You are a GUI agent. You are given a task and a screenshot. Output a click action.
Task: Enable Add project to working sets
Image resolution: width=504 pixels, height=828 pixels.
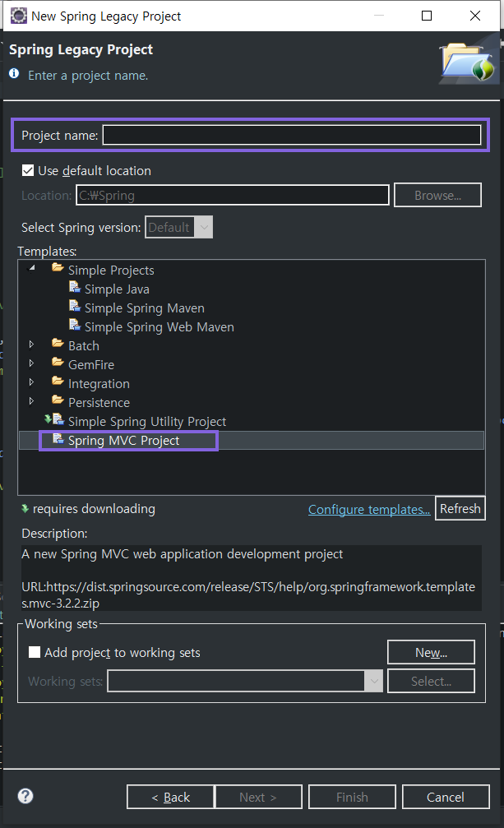35,652
